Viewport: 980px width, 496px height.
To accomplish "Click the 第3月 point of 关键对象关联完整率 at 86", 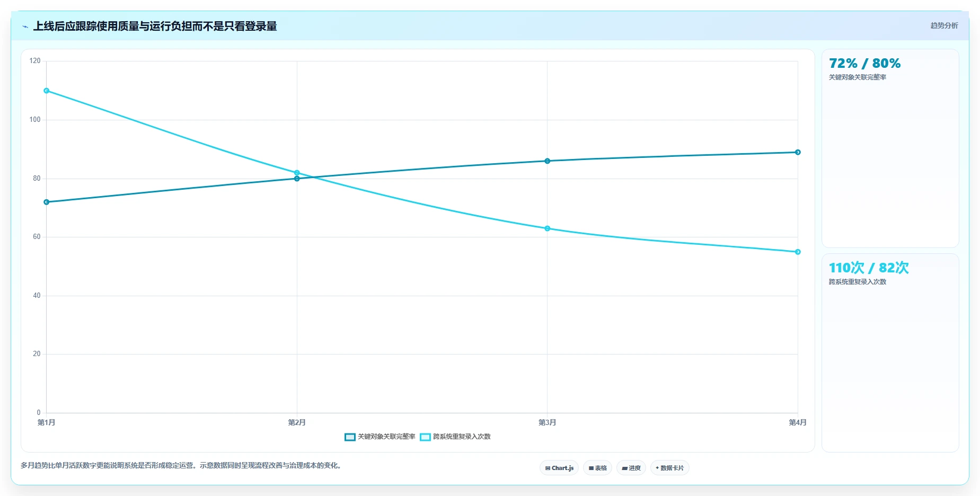I will [548, 161].
